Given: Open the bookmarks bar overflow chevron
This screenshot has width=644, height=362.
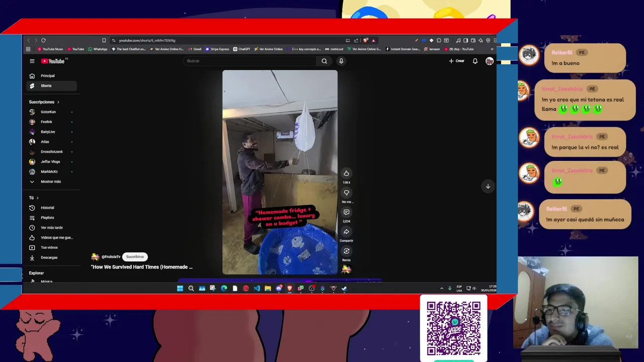Looking at the screenshot, I should [x=492, y=49].
